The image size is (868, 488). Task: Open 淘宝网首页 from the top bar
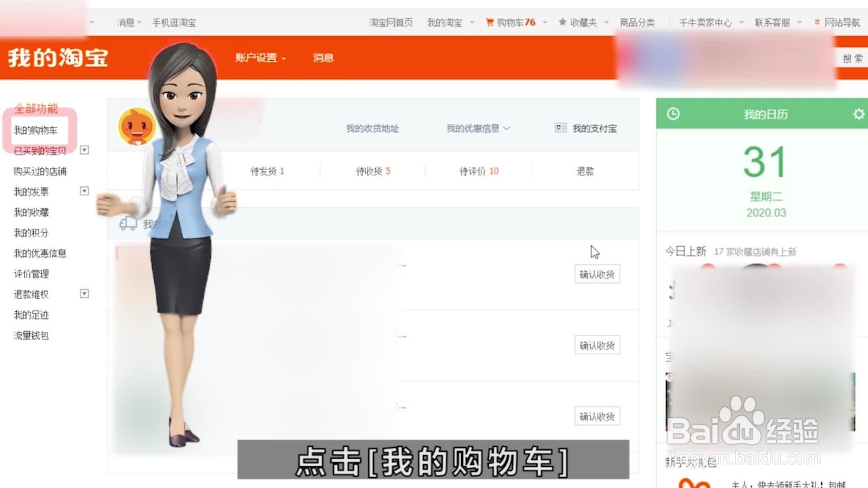pyautogui.click(x=392, y=22)
